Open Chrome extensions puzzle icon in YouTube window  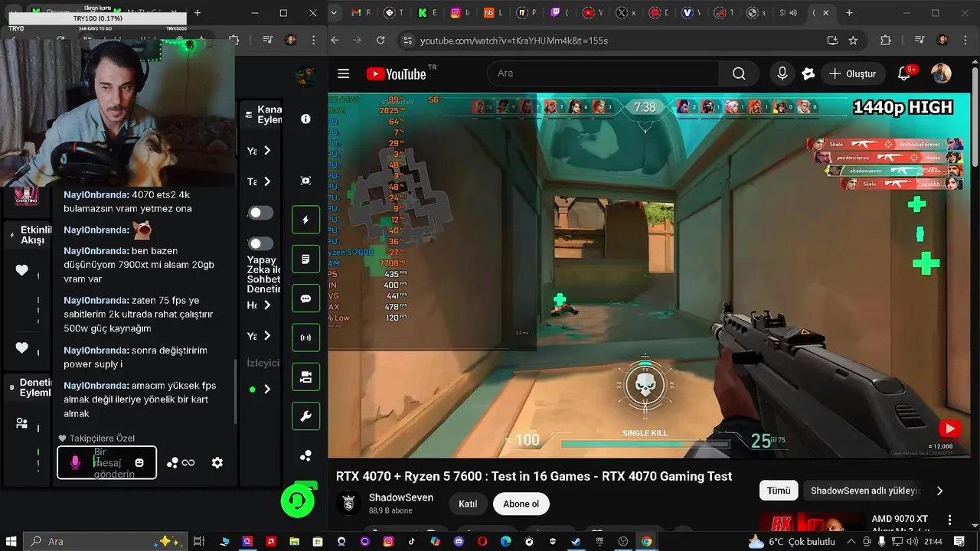(885, 40)
